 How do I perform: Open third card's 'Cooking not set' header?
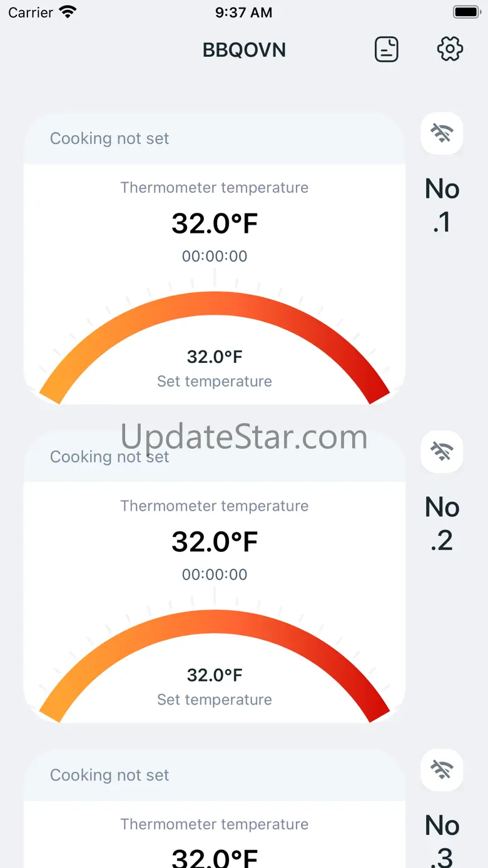click(215, 775)
